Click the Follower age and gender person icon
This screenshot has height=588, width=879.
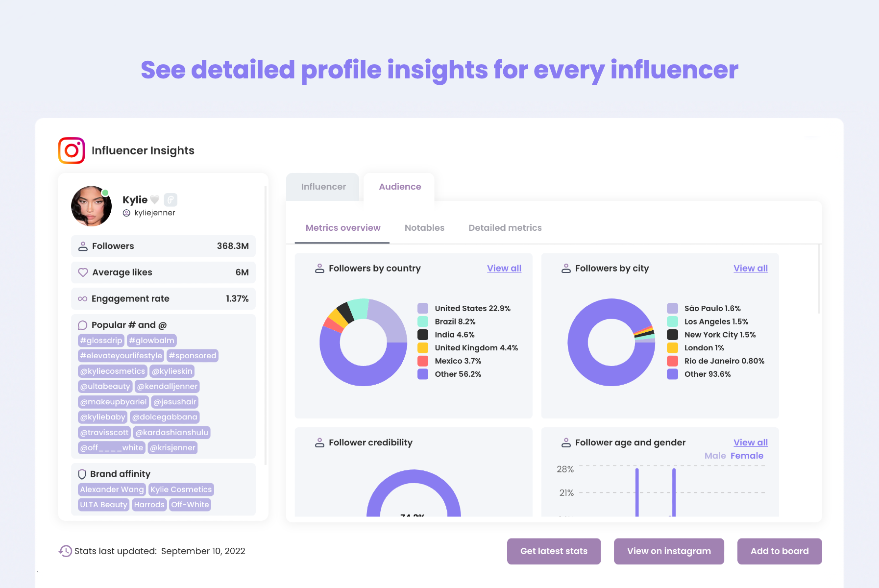point(566,442)
